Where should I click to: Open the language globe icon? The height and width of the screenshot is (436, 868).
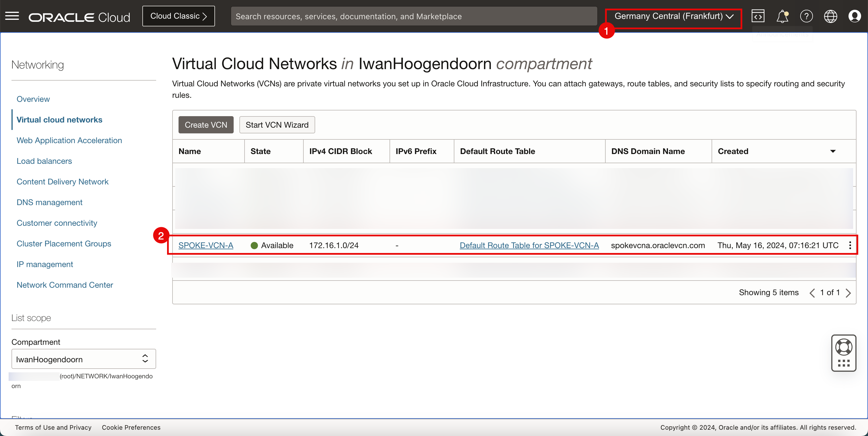(830, 16)
